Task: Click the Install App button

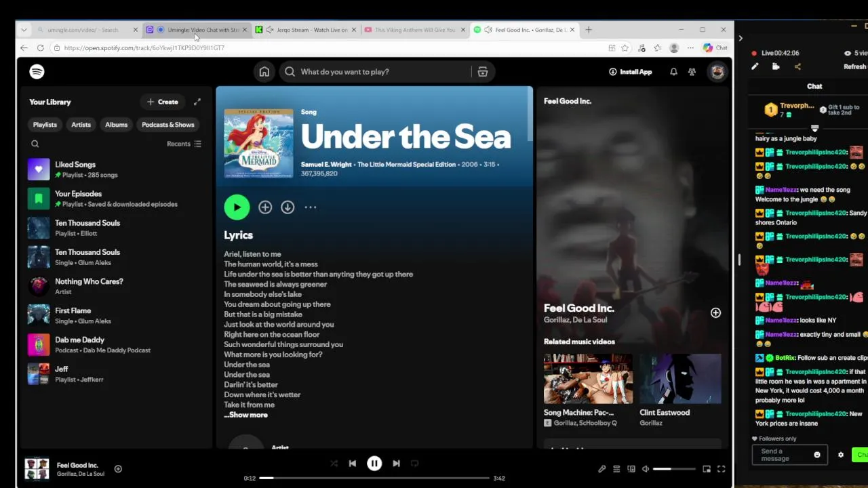Action: (x=630, y=72)
